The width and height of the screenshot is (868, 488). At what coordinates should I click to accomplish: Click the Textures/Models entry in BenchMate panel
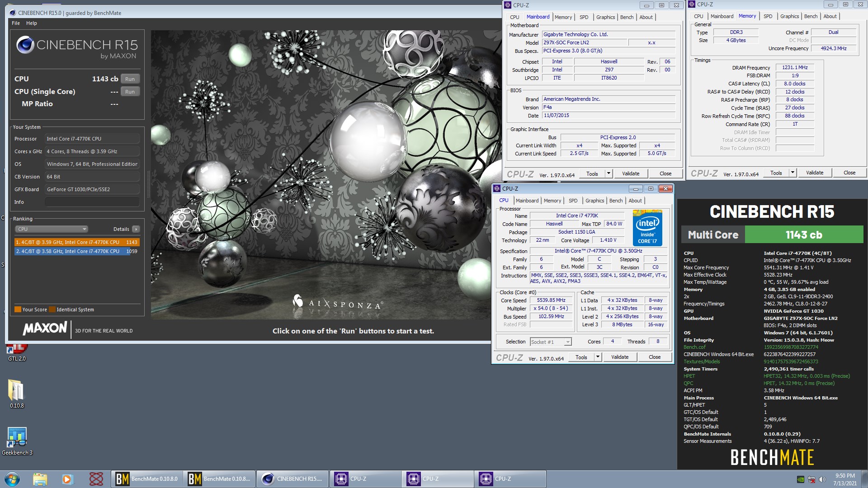tap(702, 361)
